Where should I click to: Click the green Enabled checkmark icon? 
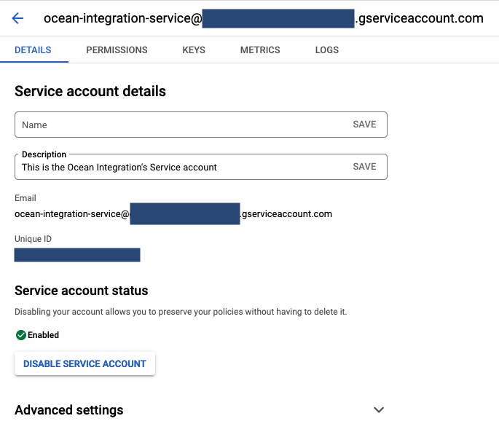tap(20, 335)
